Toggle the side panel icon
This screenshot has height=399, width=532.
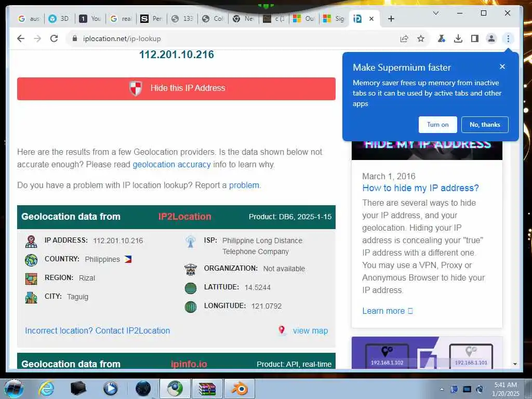point(475,38)
